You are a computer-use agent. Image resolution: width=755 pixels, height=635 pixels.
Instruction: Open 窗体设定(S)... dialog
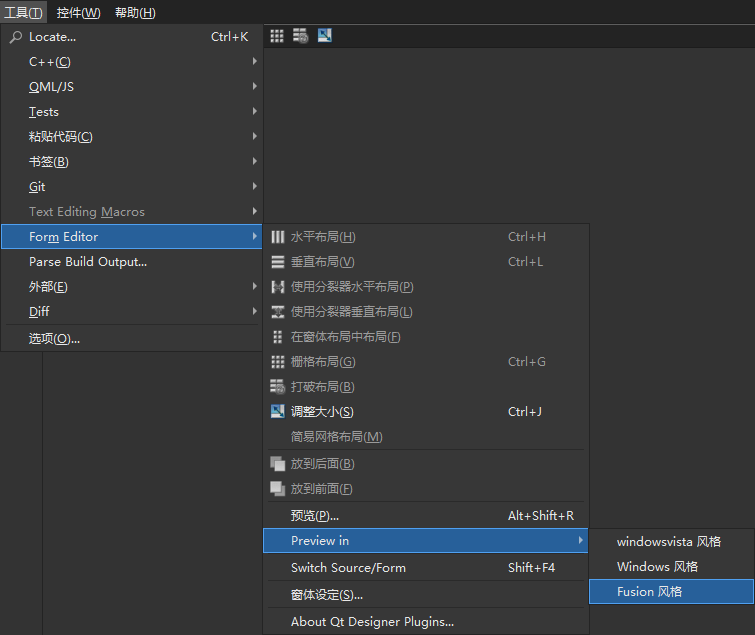pos(426,595)
